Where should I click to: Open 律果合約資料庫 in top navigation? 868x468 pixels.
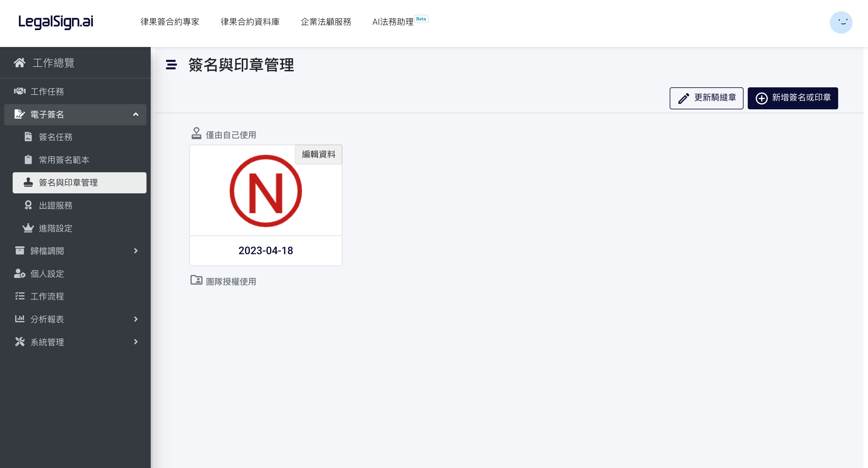pyautogui.click(x=250, y=22)
